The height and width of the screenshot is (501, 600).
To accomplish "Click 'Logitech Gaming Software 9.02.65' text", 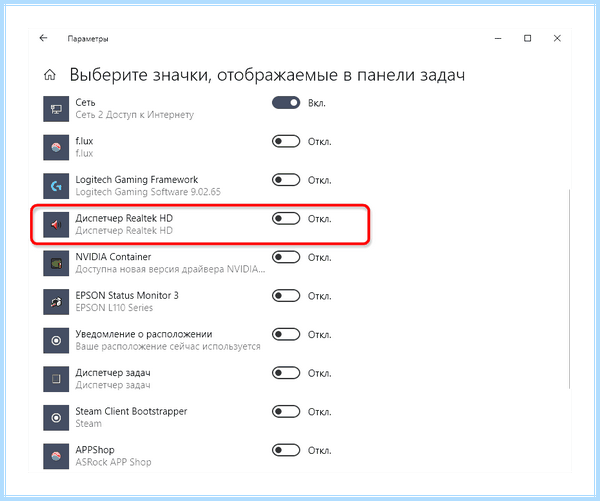I will click(x=148, y=192).
